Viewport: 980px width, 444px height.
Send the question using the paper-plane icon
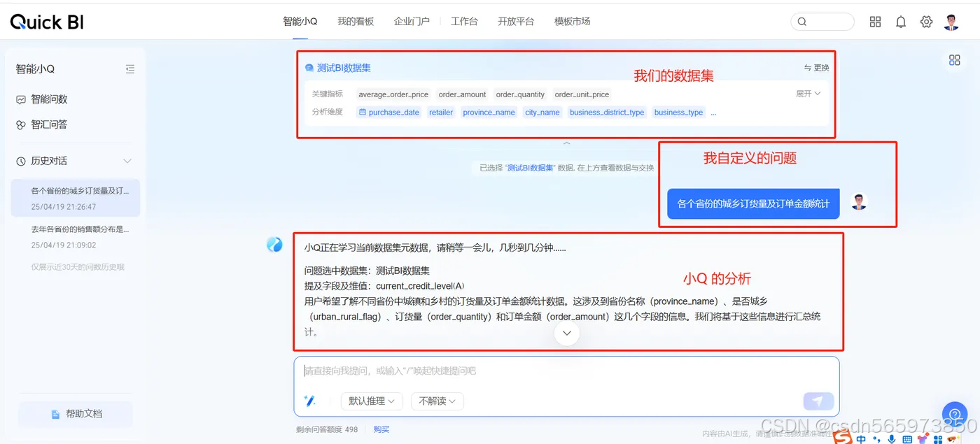[x=818, y=401]
